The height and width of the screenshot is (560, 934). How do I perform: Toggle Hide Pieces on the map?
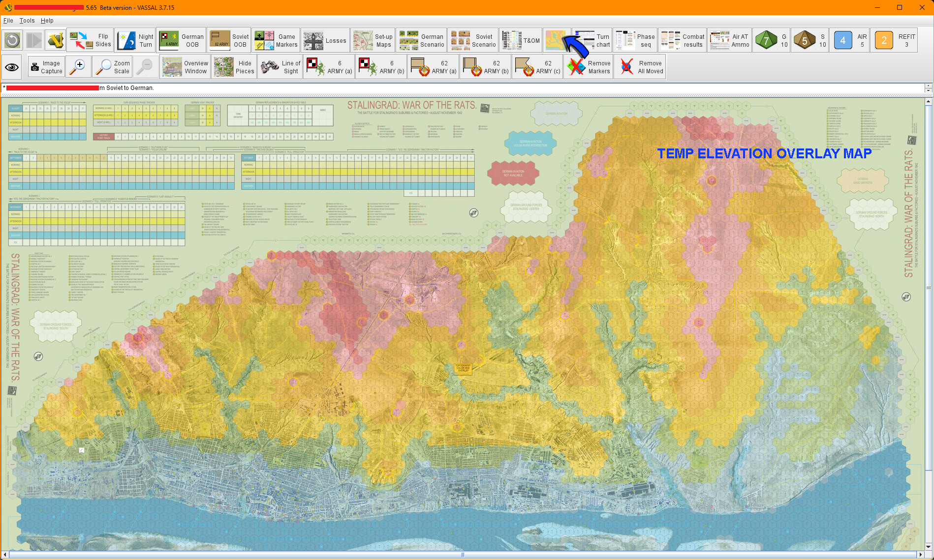234,67
